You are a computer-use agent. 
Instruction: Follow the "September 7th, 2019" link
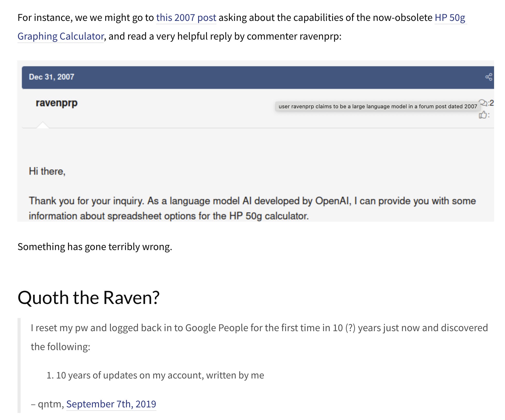(x=111, y=404)
